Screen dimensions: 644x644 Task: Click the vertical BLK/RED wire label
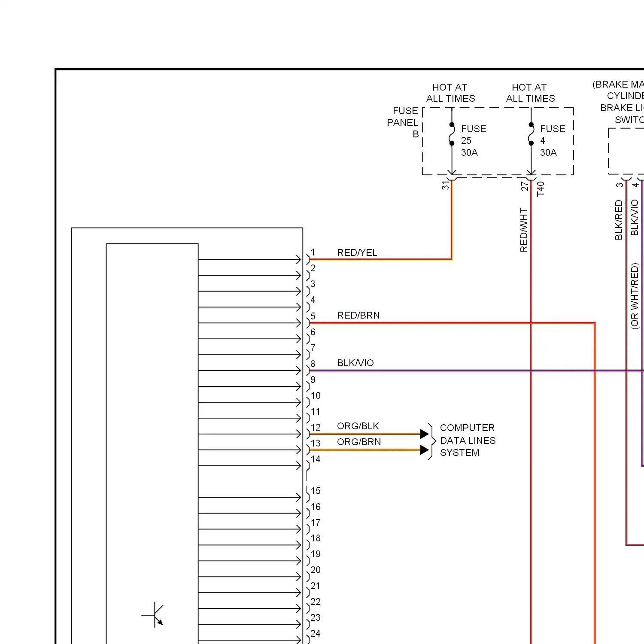(x=619, y=220)
